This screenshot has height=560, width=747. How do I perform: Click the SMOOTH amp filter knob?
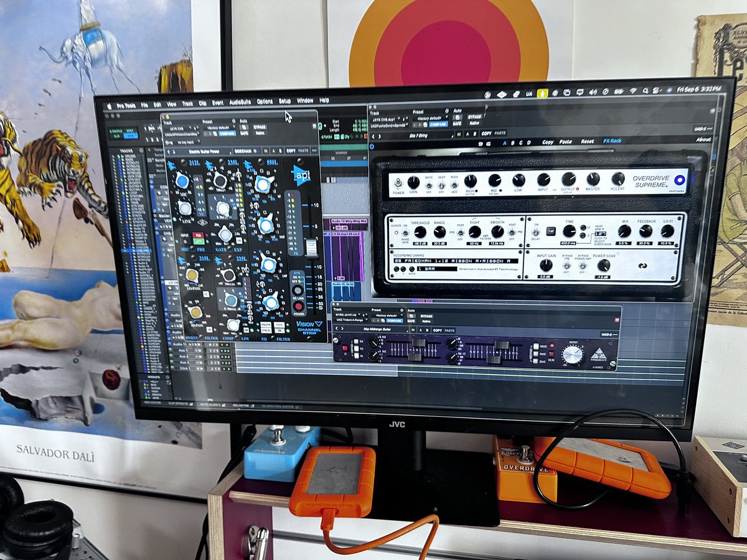(x=497, y=232)
